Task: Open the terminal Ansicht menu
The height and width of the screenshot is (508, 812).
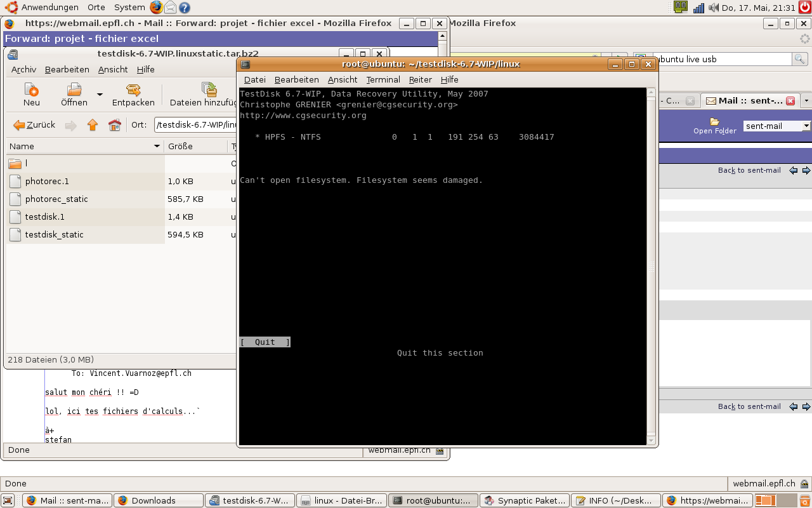Action: (x=343, y=80)
